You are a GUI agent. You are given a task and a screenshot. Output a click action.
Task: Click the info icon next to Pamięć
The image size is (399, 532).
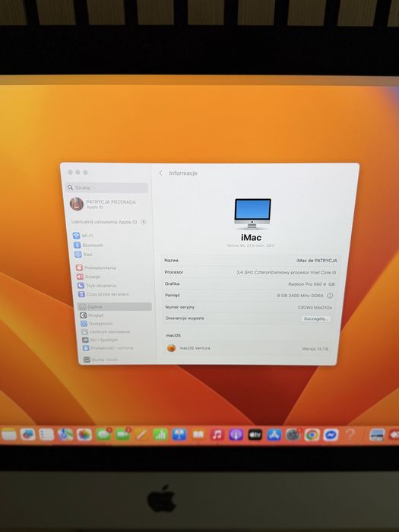(x=330, y=296)
